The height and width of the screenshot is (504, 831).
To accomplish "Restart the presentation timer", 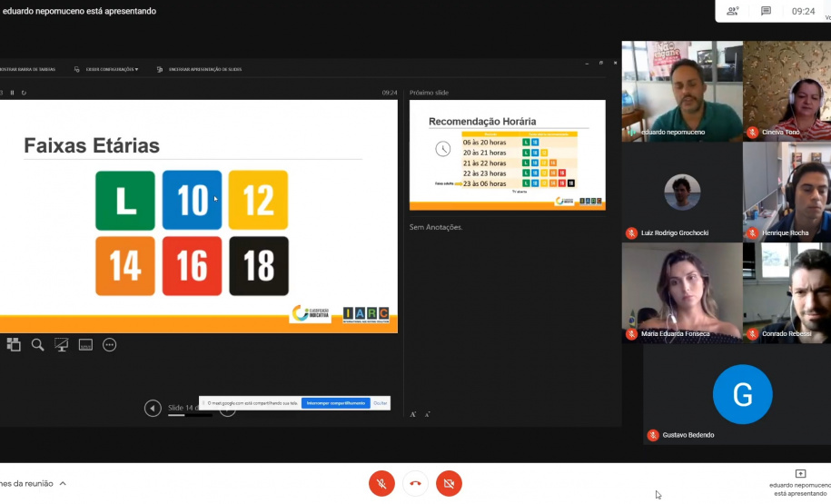I will tap(24, 93).
